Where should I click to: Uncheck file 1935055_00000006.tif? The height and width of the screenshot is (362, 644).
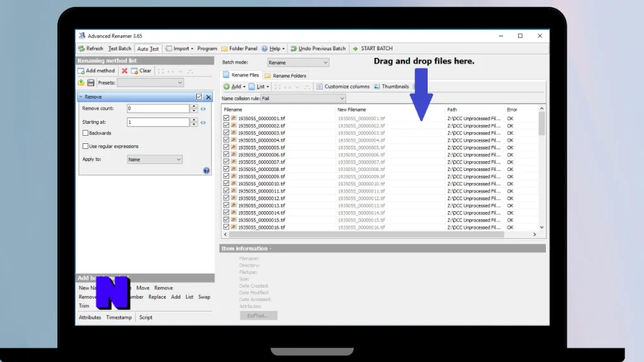tap(226, 155)
